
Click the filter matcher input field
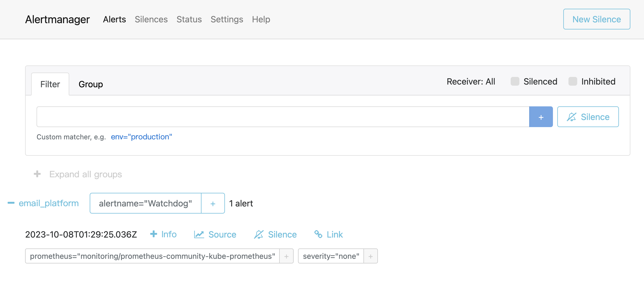click(x=283, y=117)
